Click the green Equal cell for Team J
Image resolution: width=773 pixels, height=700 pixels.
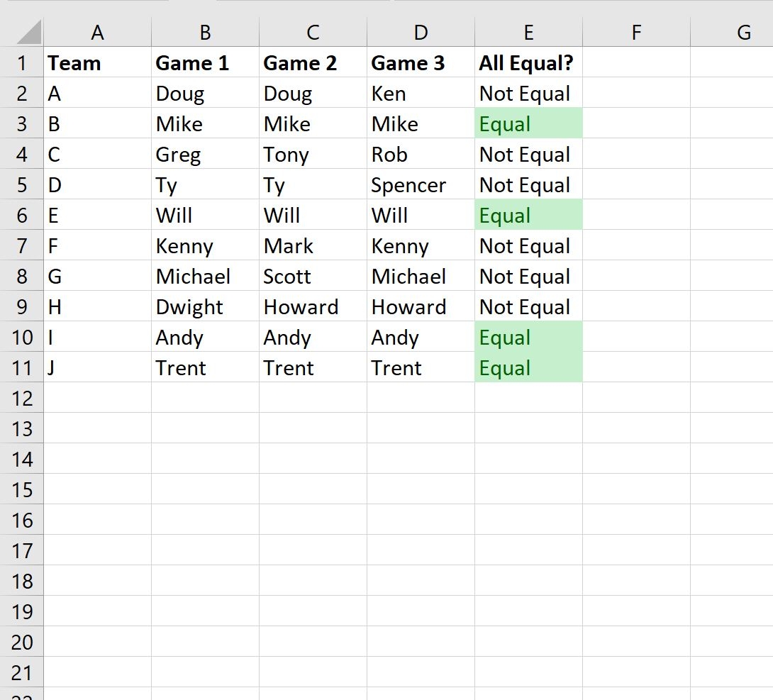(528, 367)
